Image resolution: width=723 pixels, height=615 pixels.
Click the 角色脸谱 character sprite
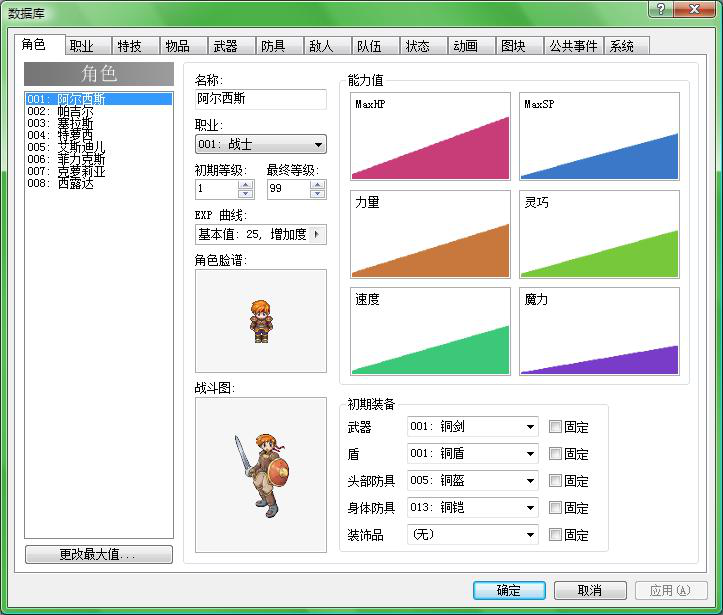261,321
